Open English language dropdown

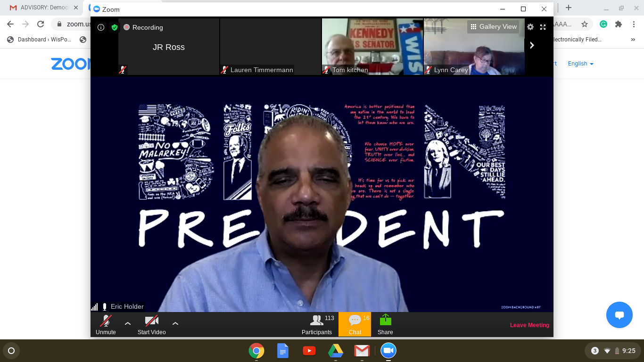tap(580, 64)
